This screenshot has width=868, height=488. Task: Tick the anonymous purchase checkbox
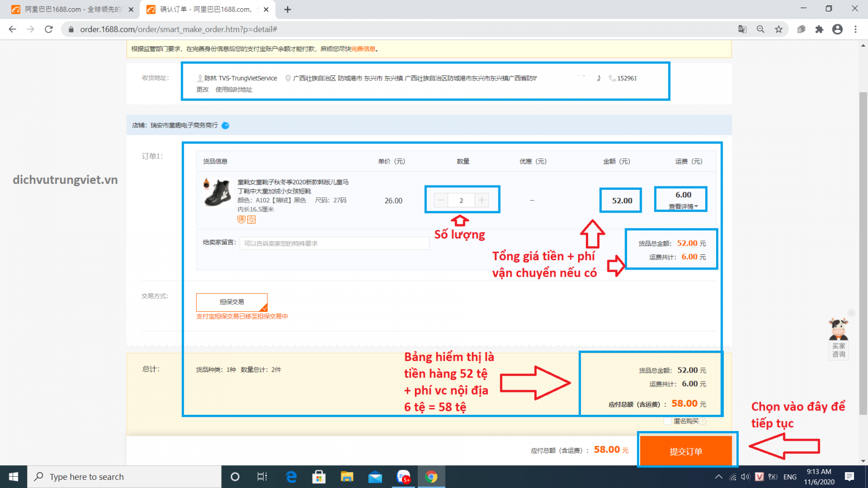point(668,421)
